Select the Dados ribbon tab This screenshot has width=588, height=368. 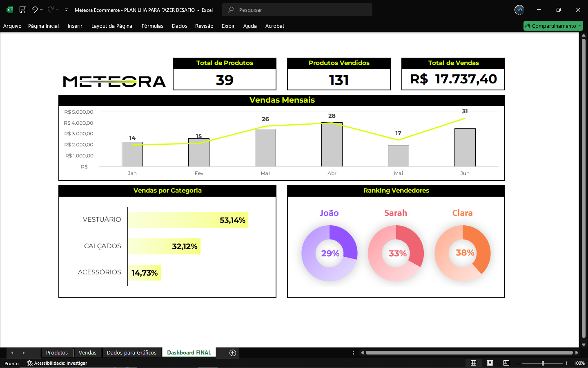pyautogui.click(x=180, y=26)
